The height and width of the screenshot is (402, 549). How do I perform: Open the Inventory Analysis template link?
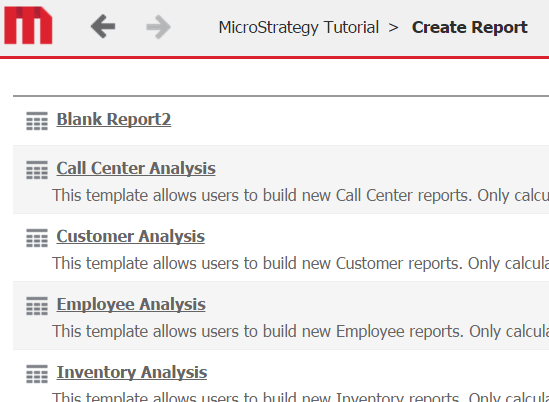pos(132,372)
